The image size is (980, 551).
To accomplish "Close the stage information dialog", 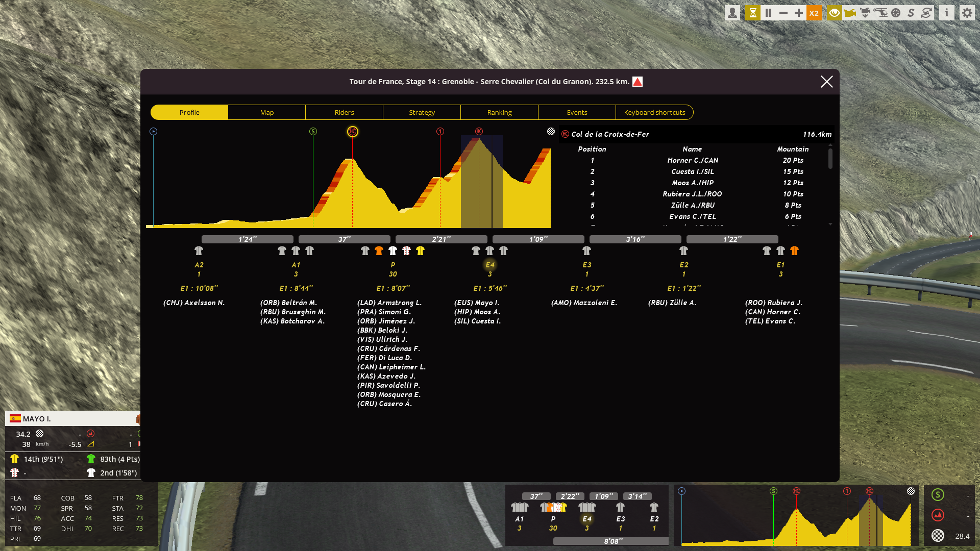I will 827,82.
